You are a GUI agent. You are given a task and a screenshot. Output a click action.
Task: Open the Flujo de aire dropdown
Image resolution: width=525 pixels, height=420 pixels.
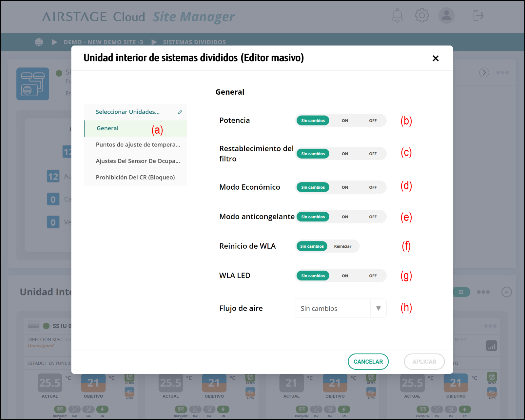[x=340, y=308]
